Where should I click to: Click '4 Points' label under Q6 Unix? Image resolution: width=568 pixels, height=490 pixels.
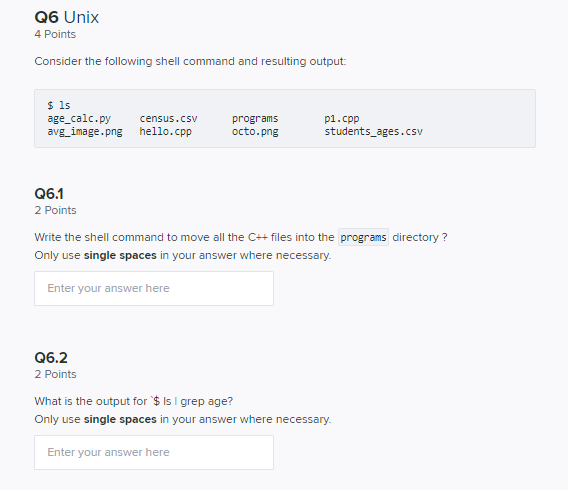tap(55, 34)
